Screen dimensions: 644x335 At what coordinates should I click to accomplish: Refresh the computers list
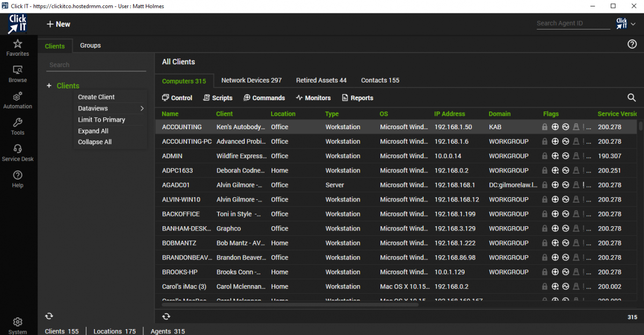click(x=166, y=317)
